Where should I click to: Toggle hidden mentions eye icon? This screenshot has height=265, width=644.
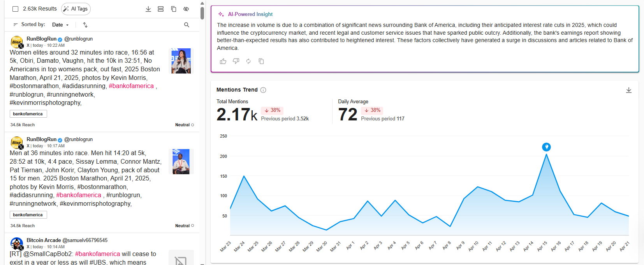186,9
